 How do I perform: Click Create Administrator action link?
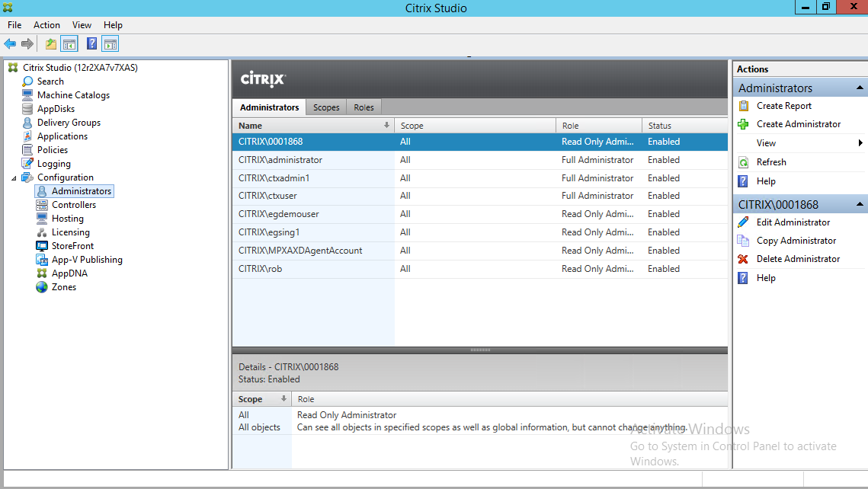pyautogui.click(x=798, y=124)
